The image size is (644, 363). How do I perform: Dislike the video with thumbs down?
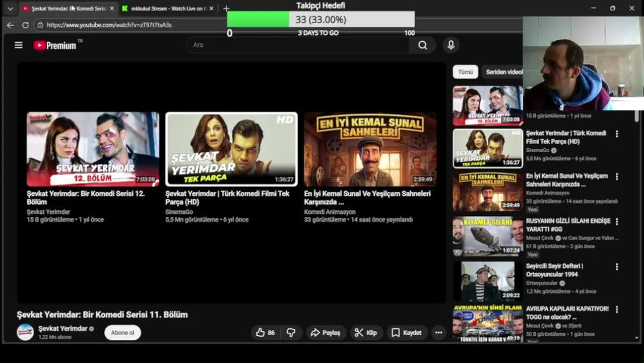coord(291,333)
